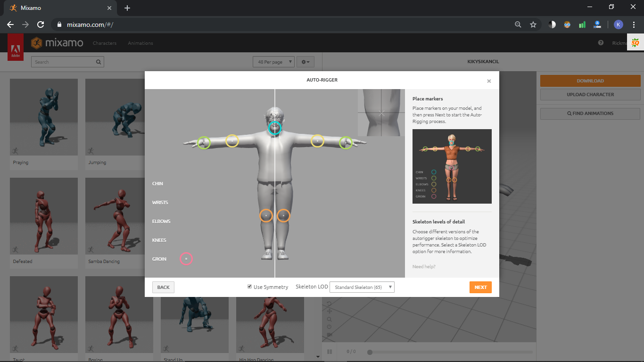
Task: Click the NEXT button
Action: pos(480,287)
